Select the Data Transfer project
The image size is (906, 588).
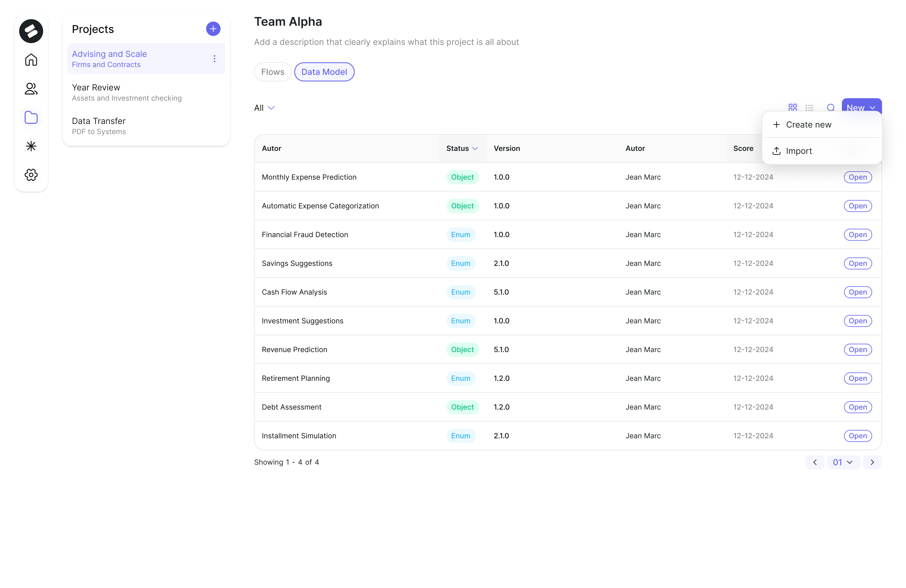click(x=146, y=126)
